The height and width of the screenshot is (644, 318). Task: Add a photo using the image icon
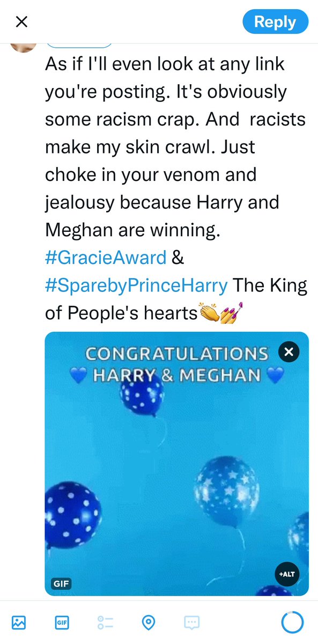pos(19,623)
